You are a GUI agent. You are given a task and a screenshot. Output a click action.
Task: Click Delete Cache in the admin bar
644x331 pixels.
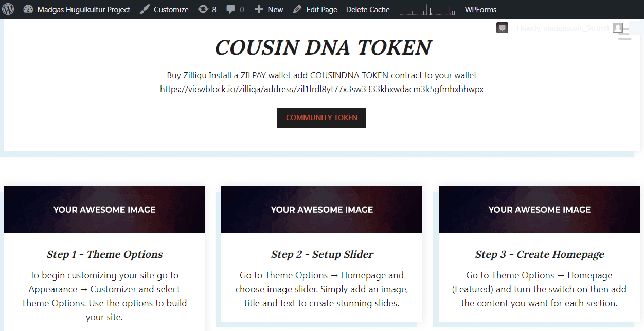pyautogui.click(x=368, y=9)
